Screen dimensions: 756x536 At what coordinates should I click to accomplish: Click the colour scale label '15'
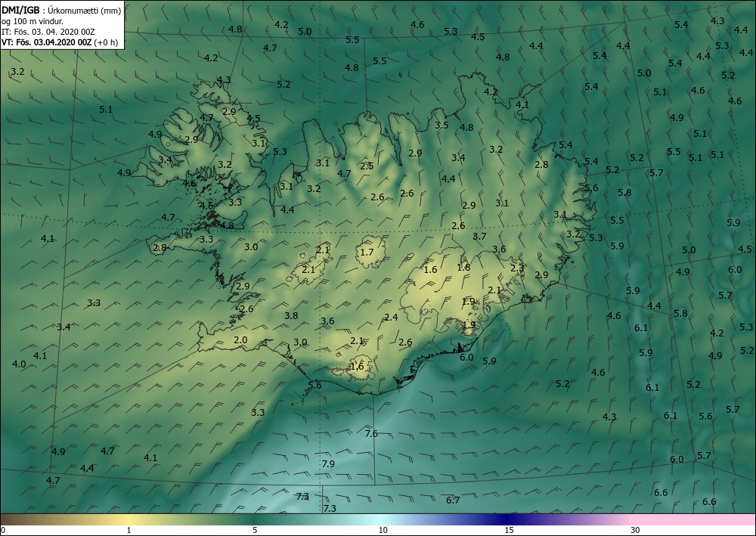point(509,530)
